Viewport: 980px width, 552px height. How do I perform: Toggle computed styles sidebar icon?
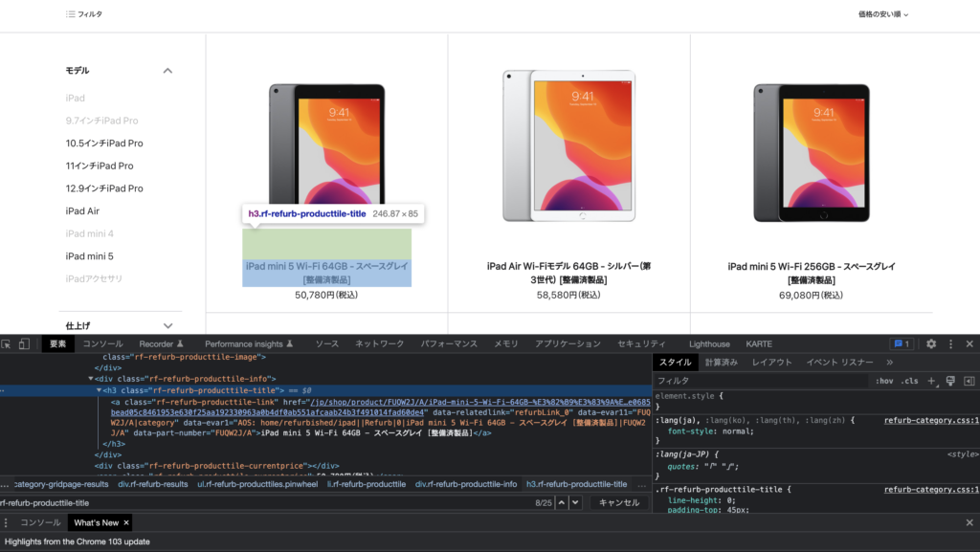(x=969, y=381)
